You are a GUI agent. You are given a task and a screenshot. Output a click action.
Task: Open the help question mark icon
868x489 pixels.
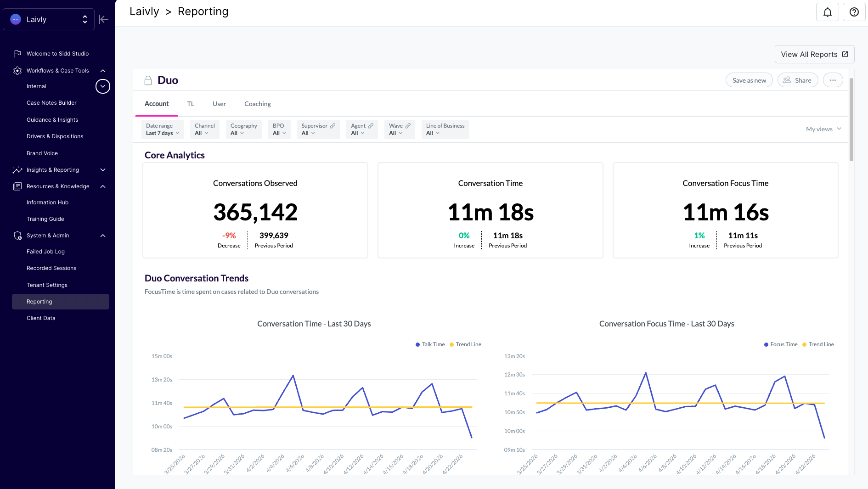[x=854, y=12]
